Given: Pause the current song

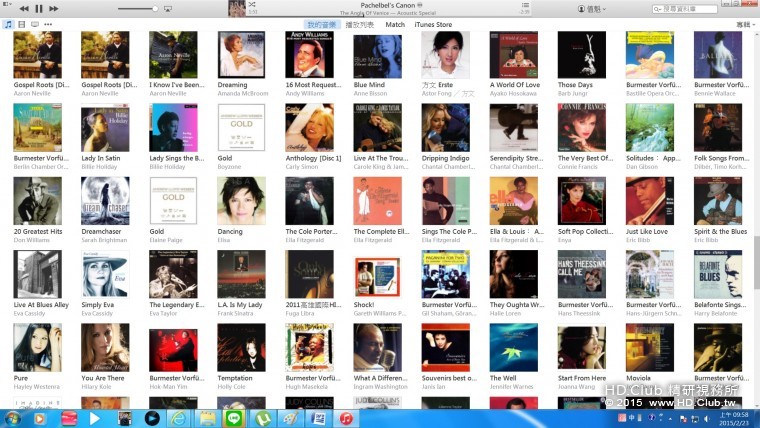Looking at the screenshot, I should coord(39,8).
